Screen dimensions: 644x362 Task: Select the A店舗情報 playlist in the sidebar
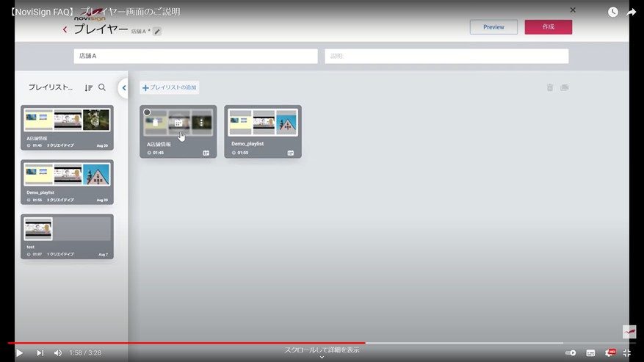click(x=67, y=127)
